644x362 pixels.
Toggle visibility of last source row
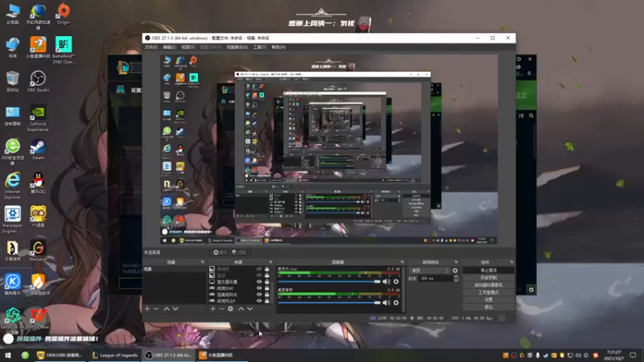tap(259, 301)
